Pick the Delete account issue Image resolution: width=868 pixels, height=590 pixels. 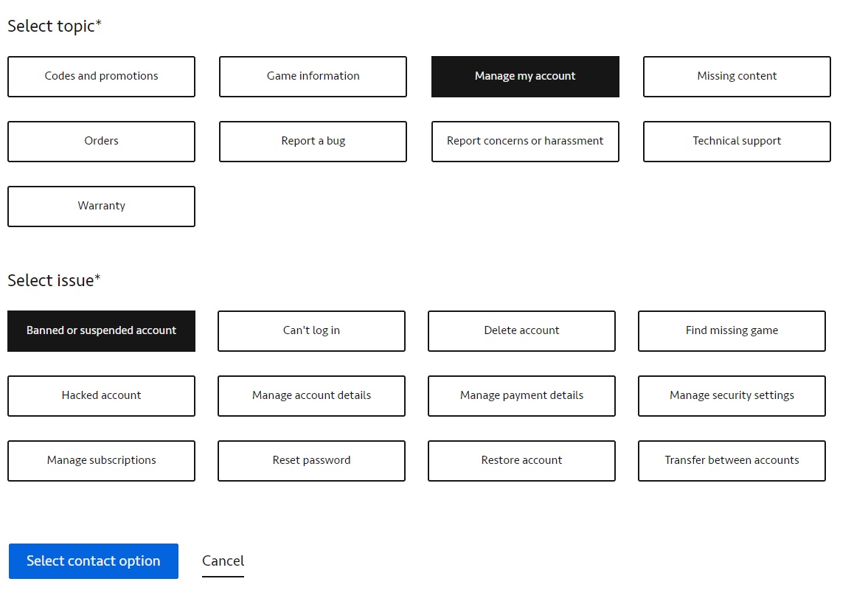point(521,330)
